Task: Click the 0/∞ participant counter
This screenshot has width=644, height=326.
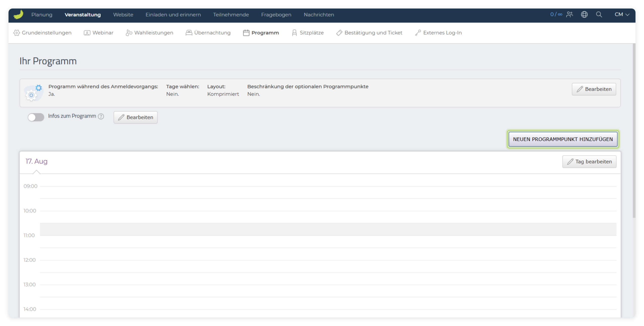Action: click(556, 14)
